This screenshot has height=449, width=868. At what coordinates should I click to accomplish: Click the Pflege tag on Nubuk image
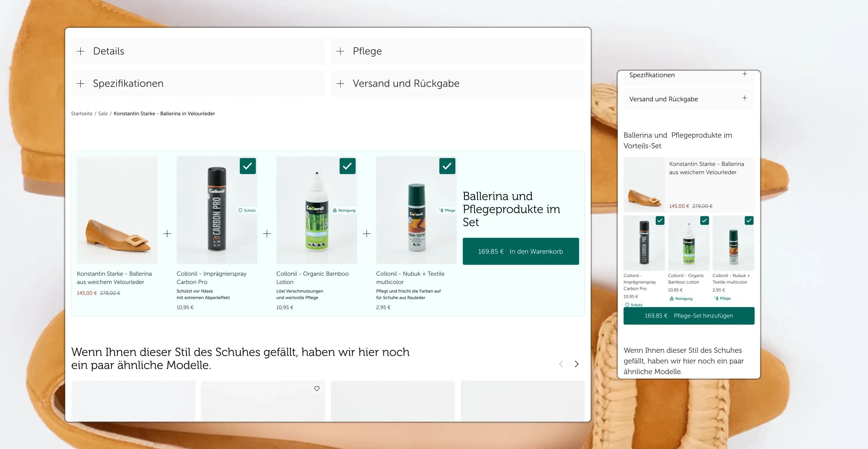(447, 210)
